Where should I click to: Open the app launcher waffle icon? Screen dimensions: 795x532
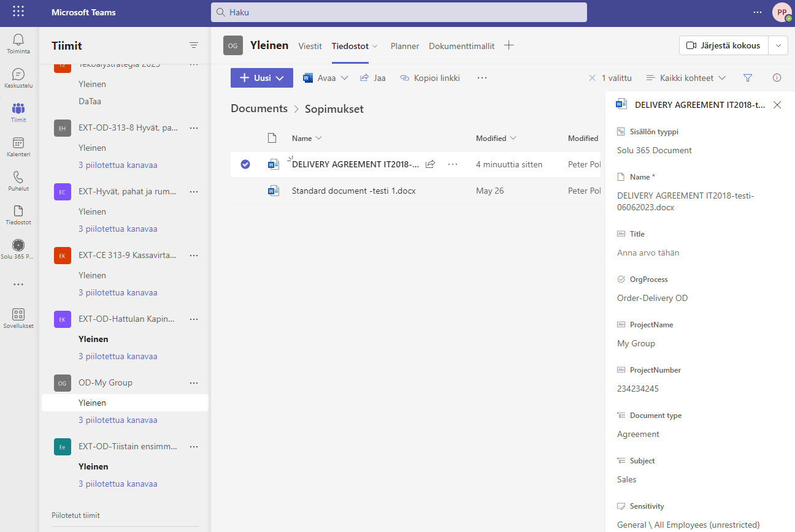(18, 12)
